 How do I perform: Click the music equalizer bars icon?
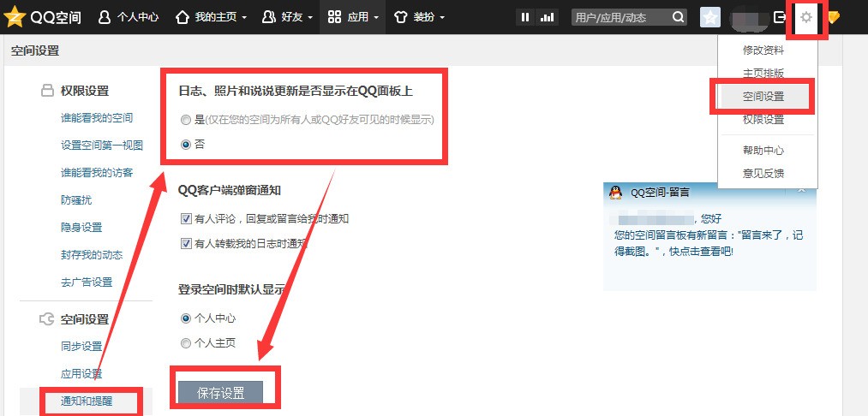pos(547,18)
